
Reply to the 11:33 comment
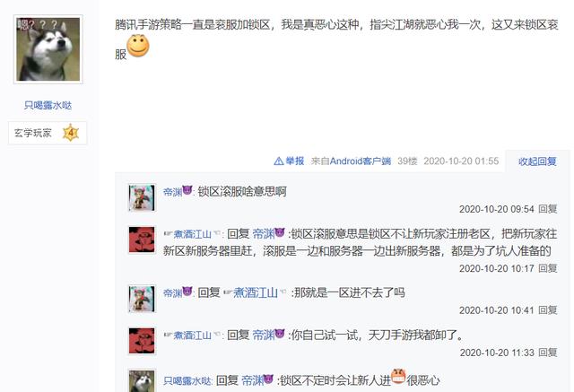coord(548,353)
